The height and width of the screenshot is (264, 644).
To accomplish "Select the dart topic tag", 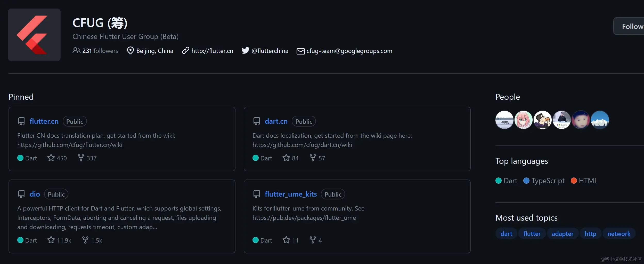I will tap(506, 234).
